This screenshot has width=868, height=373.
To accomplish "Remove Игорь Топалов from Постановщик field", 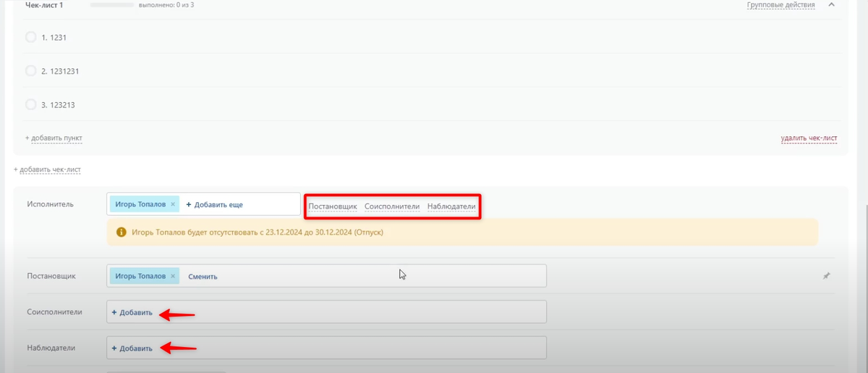I will (x=173, y=276).
